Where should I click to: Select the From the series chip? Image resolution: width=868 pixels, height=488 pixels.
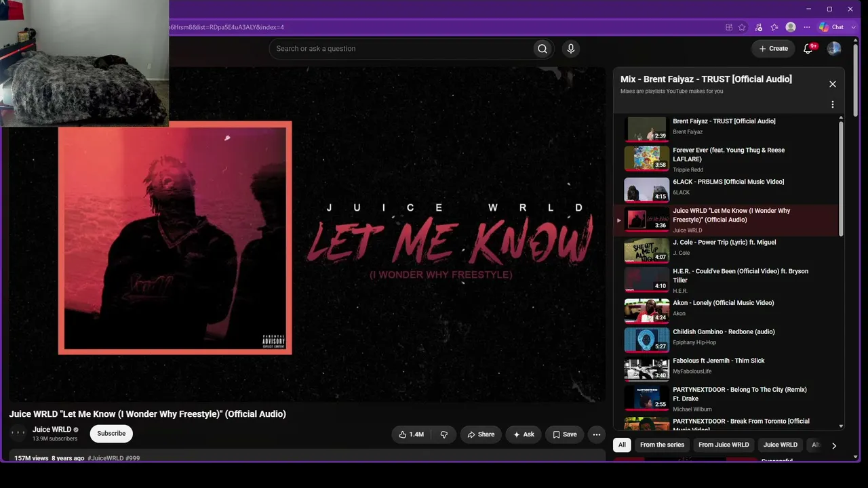tap(662, 445)
